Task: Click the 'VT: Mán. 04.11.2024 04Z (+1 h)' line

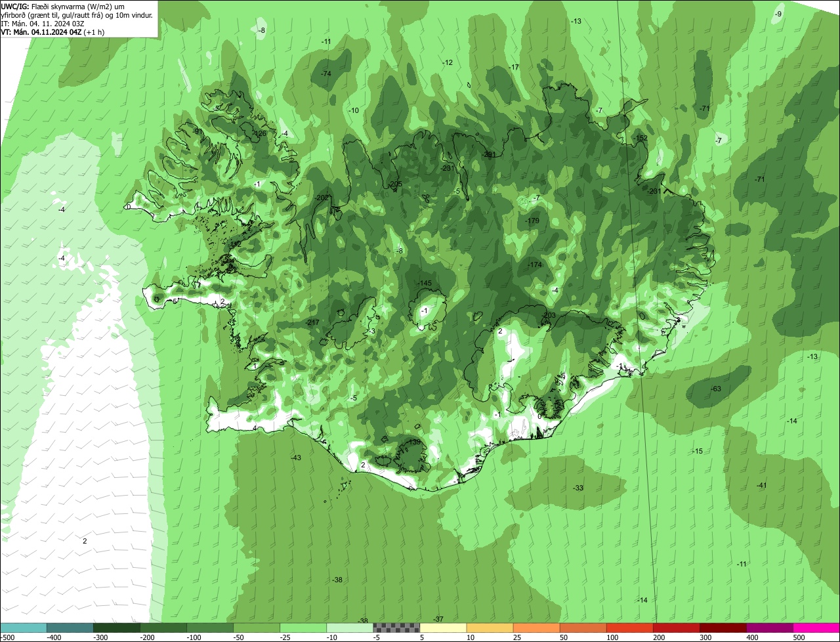Action: coord(52,32)
